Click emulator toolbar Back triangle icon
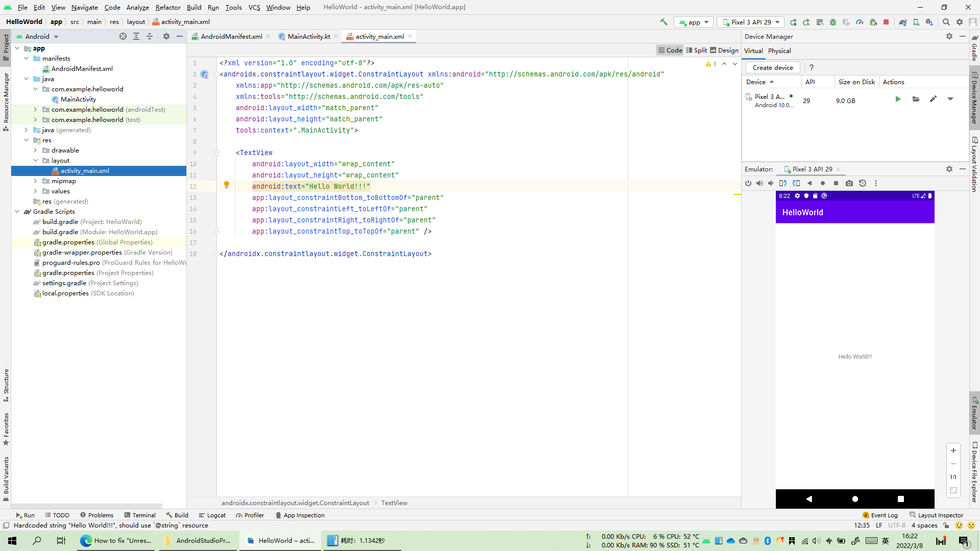Image resolution: width=980 pixels, height=551 pixels. pyautogui.click(x=810, y=183)
